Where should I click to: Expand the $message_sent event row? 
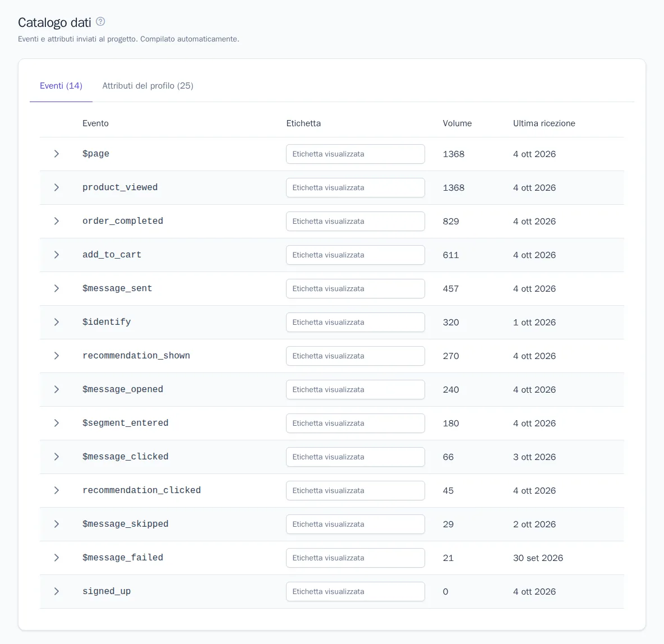click(56, 288)
